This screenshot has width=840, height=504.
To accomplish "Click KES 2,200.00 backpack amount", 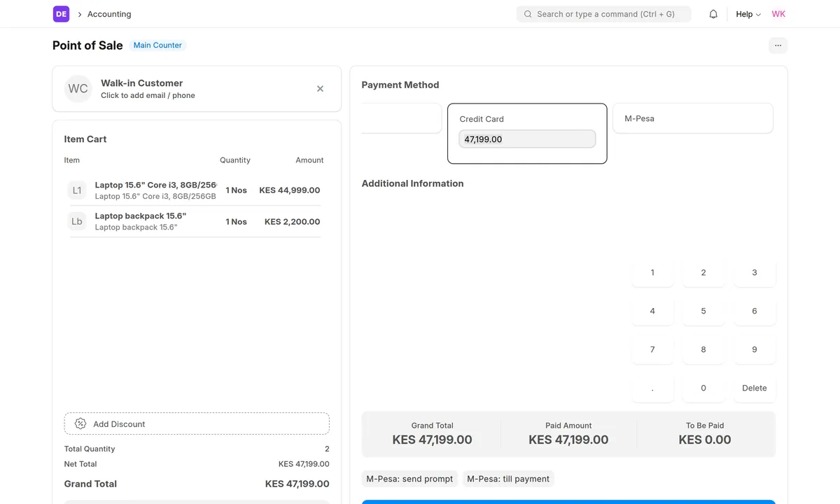I will pyautogui.click(x=292, y=222).
